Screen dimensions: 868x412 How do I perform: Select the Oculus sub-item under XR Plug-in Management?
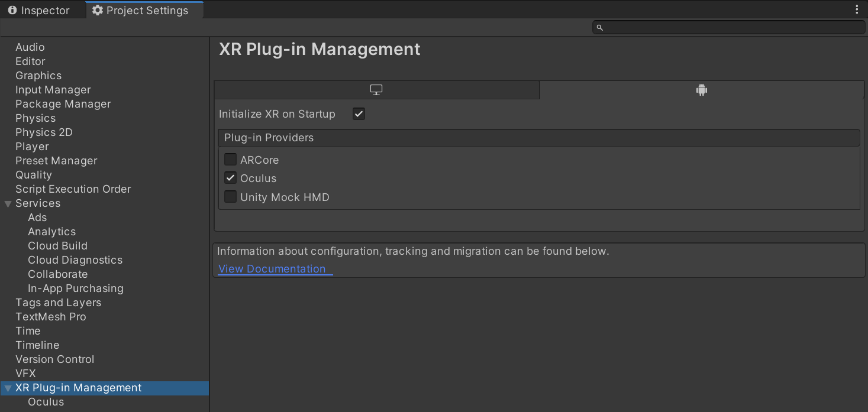point(46,402)
